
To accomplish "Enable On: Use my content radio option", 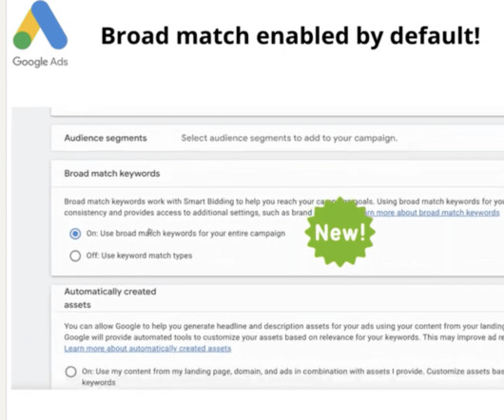I will point(70,372).
